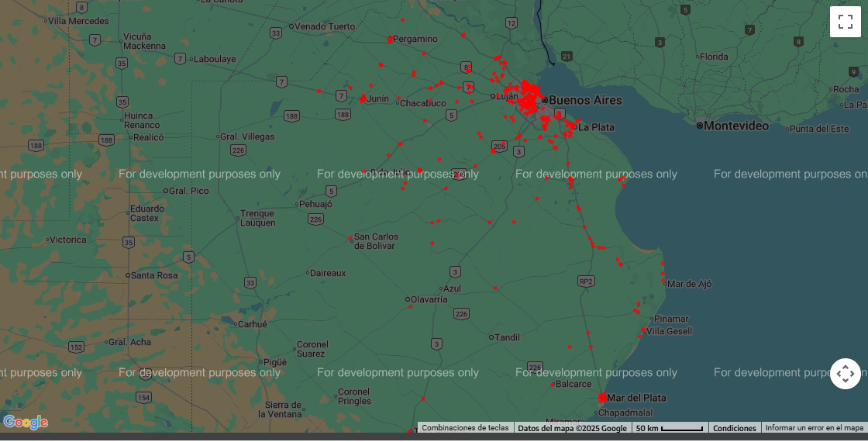This screenshot has width=868, height=442.
Task: Click Datos del mapa ©2025 Google text
Action: [x=572, y=428]
